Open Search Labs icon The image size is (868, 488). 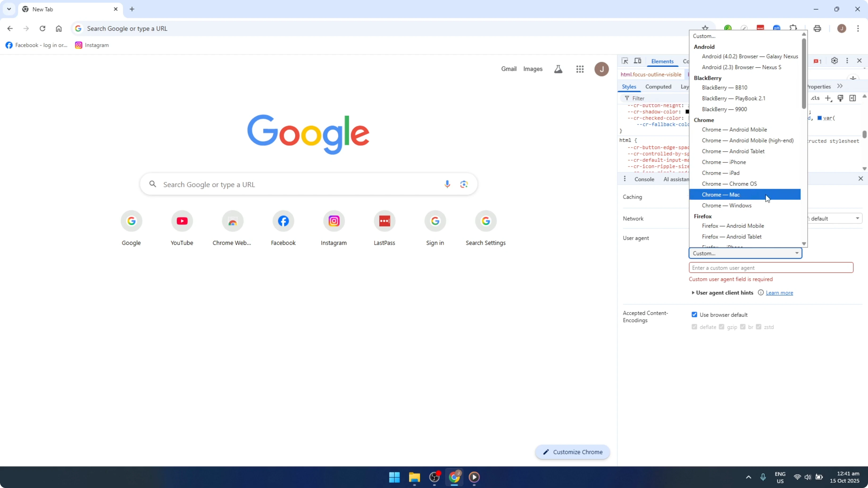558,69
